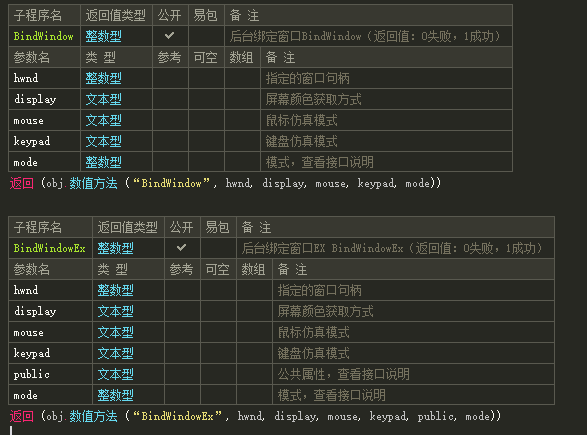The image size is (587, 435).
Task: Click 键盘仿真模式 remark in BindWindowEx table
Action: (313, 353)
